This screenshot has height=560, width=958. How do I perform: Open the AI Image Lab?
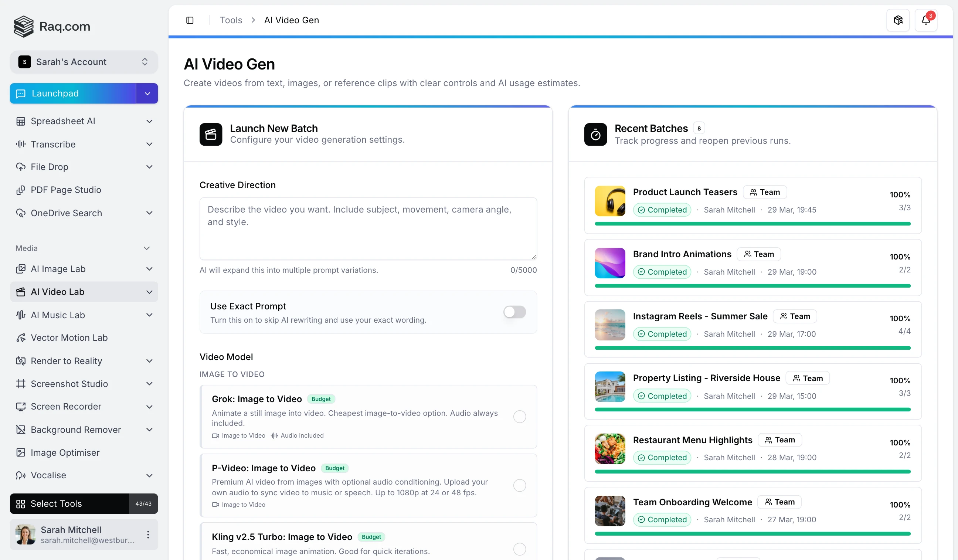point(58,269)
